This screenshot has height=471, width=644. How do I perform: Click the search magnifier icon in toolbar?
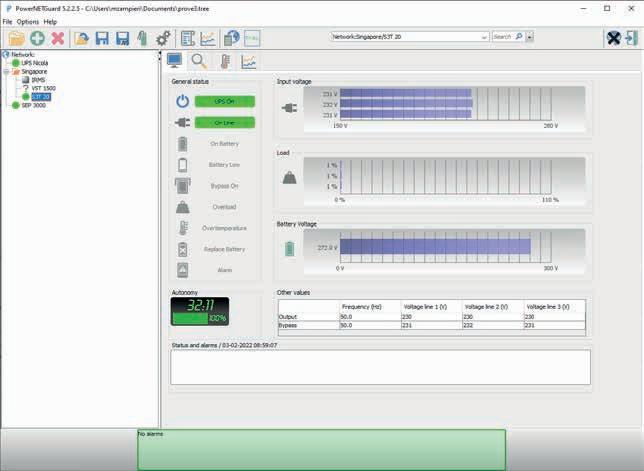pos(519,37)
